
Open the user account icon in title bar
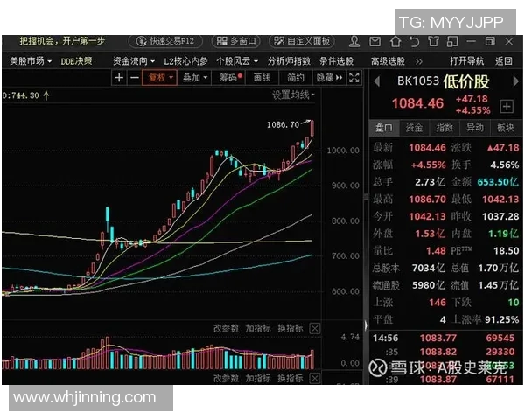(x=354, y=41)
